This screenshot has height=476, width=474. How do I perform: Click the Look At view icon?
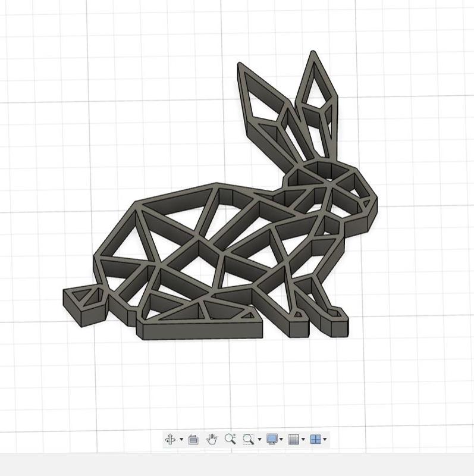tap(193, 439)
